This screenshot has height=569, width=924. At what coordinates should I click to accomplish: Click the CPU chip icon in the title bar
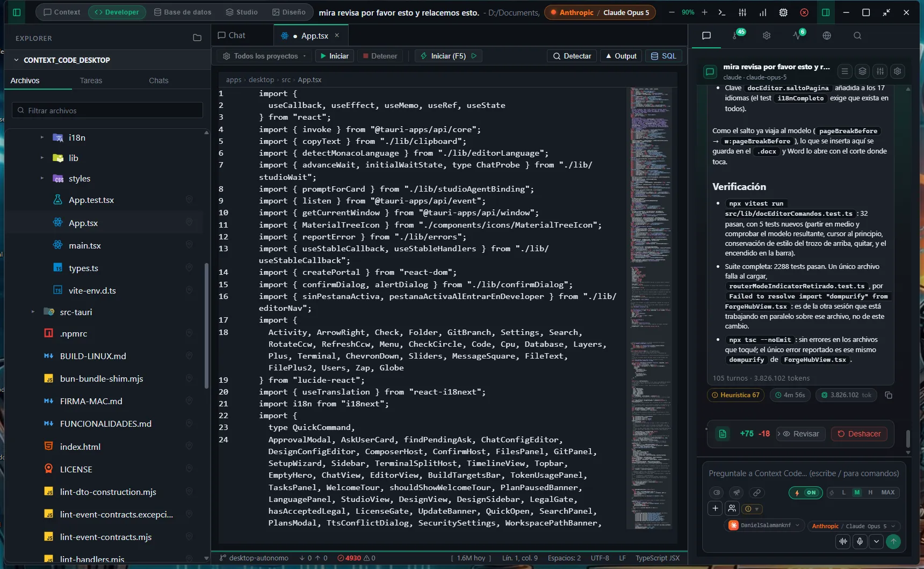pyautogui.click(x=783, y=12)
